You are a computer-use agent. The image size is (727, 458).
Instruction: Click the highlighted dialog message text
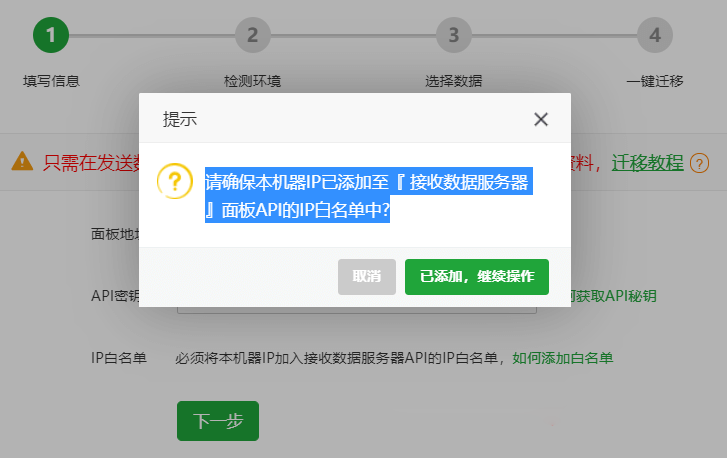[369, 195]
